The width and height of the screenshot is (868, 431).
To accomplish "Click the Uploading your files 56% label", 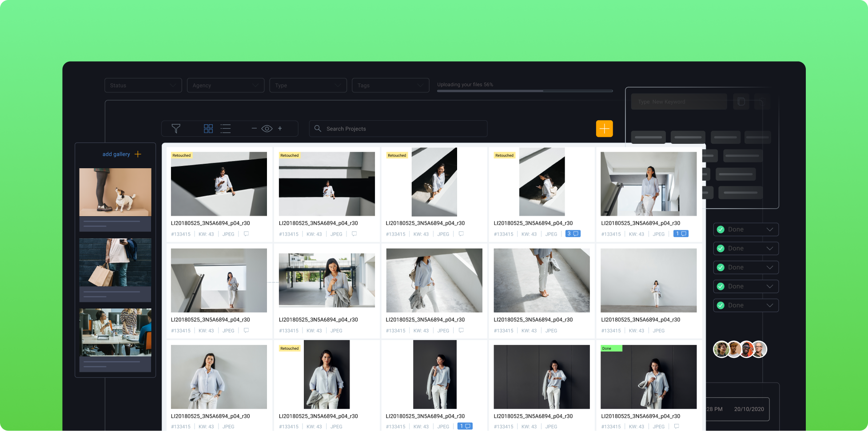I will click(x=465, y=84).
